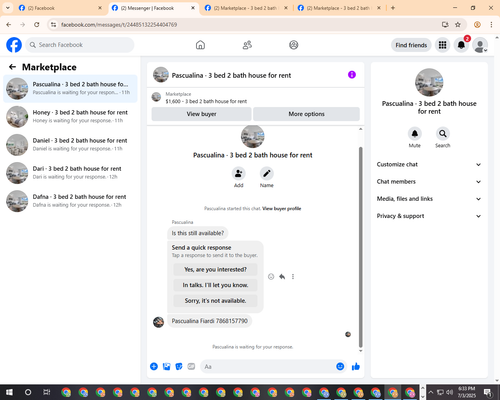This screenshot has height=400, width=500.
Task: Open the View buyer profile link
Action: (282, 209)
